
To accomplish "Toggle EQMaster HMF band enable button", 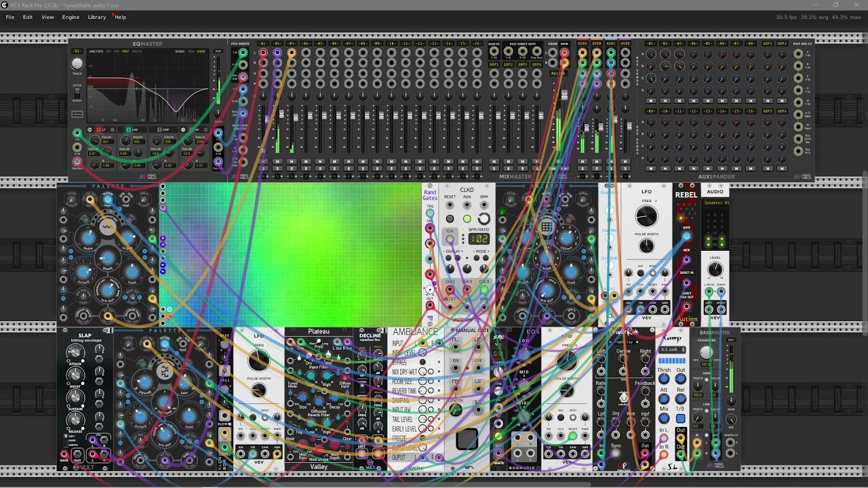I will [159, 129].
